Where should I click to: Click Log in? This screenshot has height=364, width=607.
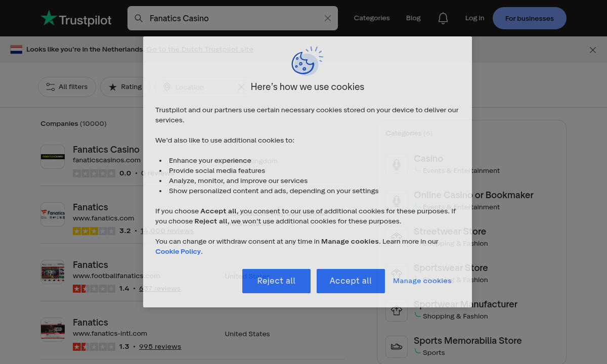pos(474,18)
